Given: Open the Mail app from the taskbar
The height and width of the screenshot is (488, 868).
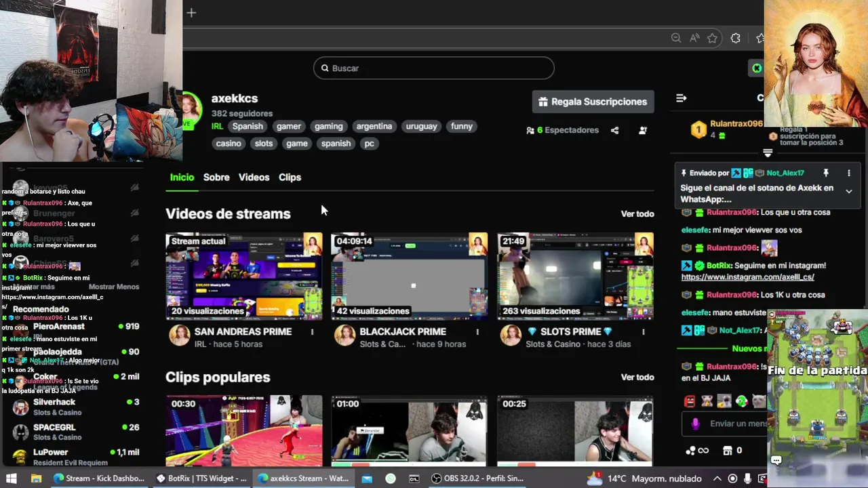Looking at the screenshot, I should pos(367,478).
